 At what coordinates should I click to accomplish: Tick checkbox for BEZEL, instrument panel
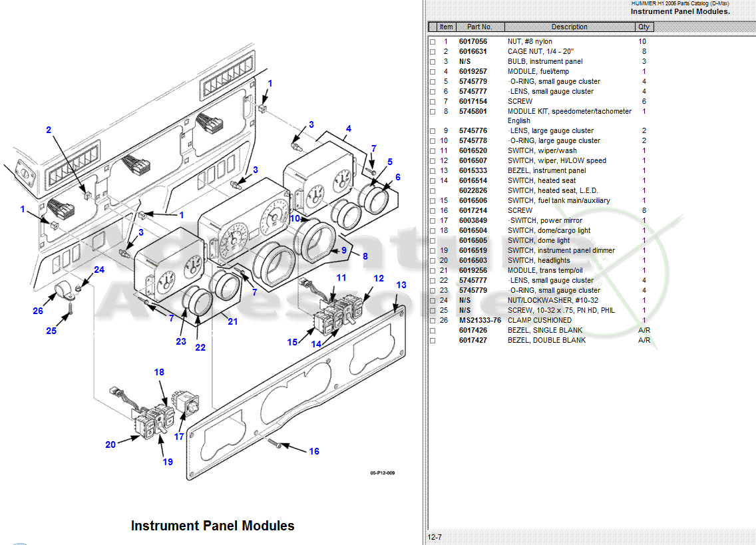(433, 171)
